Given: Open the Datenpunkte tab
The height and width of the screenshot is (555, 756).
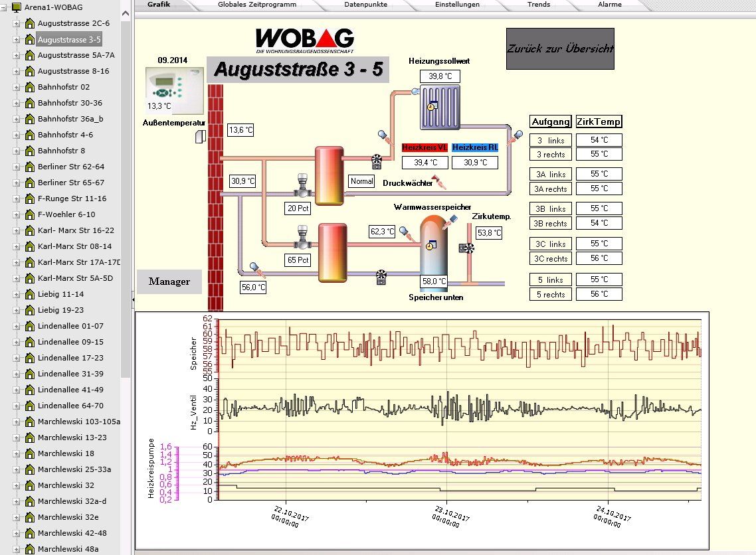Looking at the screenshot, I should tap(365, 5).
